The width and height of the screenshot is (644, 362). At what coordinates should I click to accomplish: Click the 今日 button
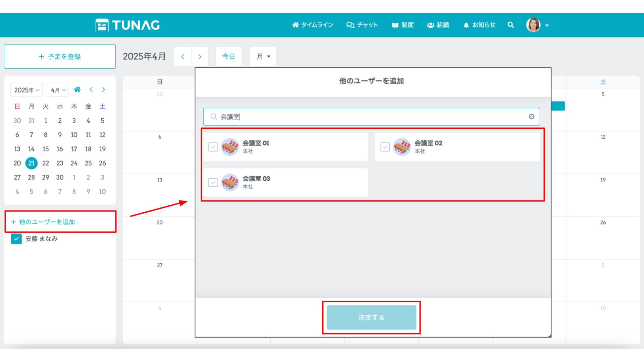[228, 57]
